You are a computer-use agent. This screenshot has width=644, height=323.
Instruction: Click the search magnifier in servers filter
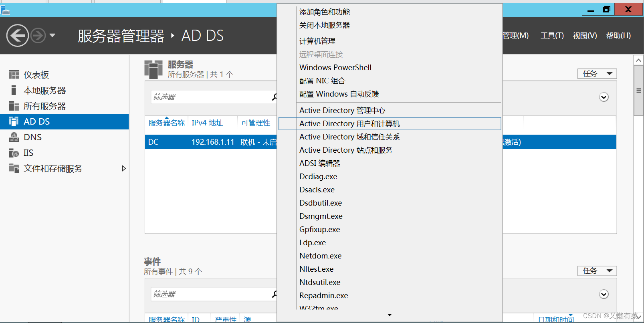pyautogui.click(x=275, y=97)
